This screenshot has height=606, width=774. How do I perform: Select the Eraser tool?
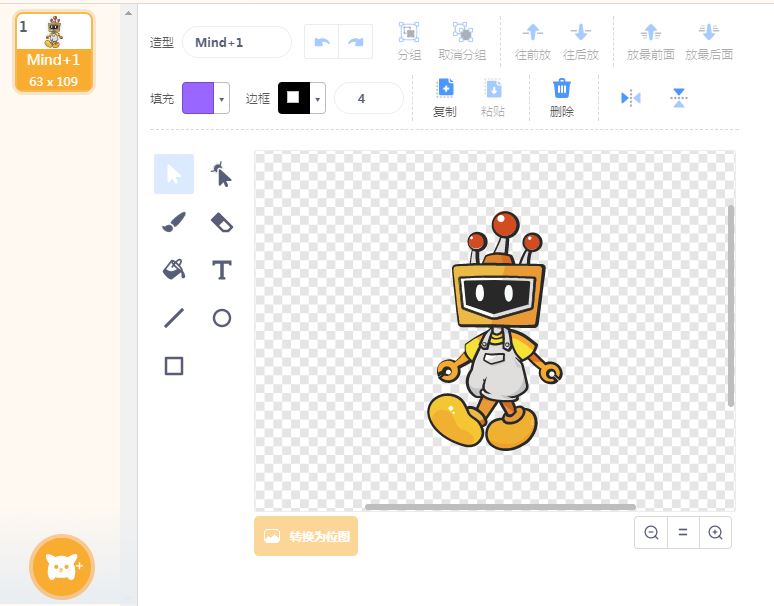tap(221, 222)
